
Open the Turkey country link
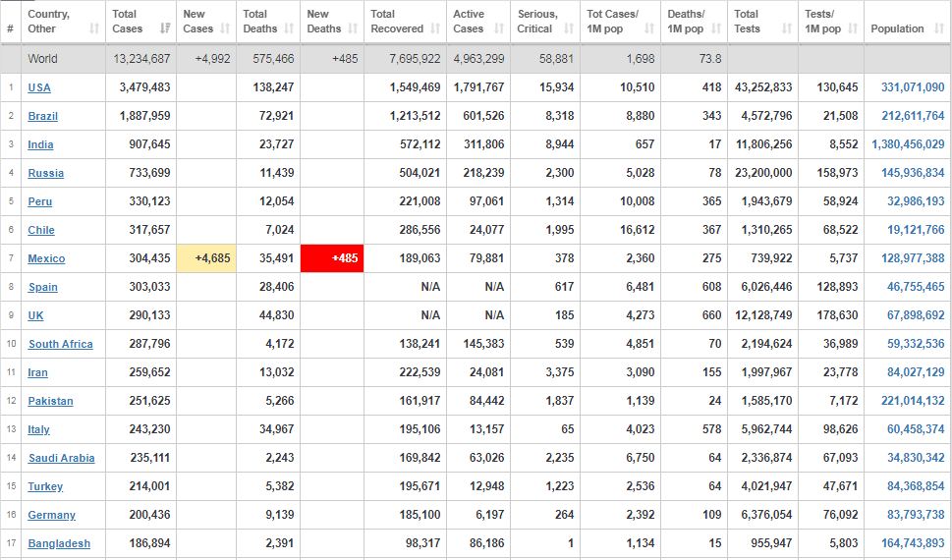click(45, 487)
